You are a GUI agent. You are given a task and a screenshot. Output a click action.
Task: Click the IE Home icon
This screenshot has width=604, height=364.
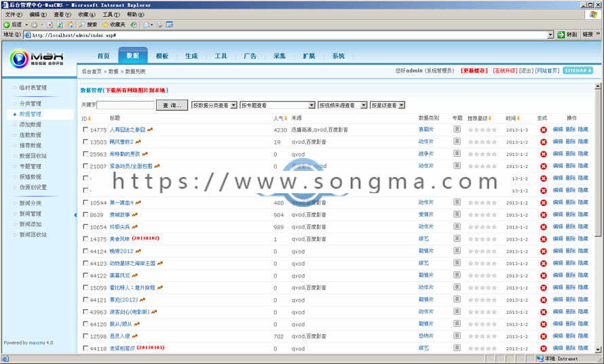pyautogui.click(x=70, y=24)
